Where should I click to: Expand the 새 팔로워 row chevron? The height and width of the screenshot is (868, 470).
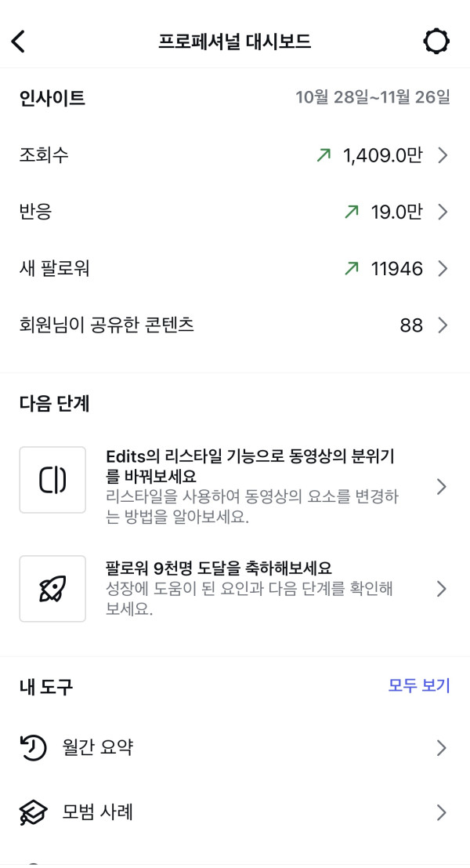pos(443,269)
